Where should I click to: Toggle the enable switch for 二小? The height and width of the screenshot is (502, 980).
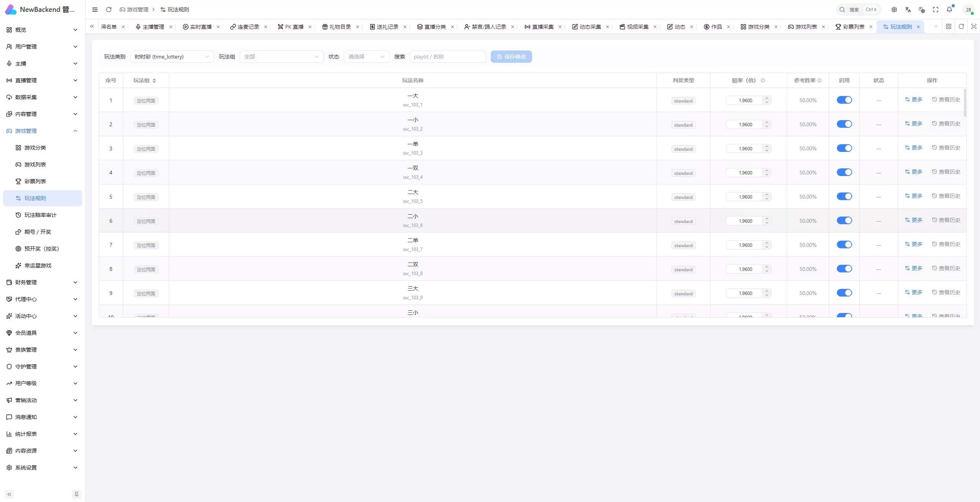click(844, 220)
